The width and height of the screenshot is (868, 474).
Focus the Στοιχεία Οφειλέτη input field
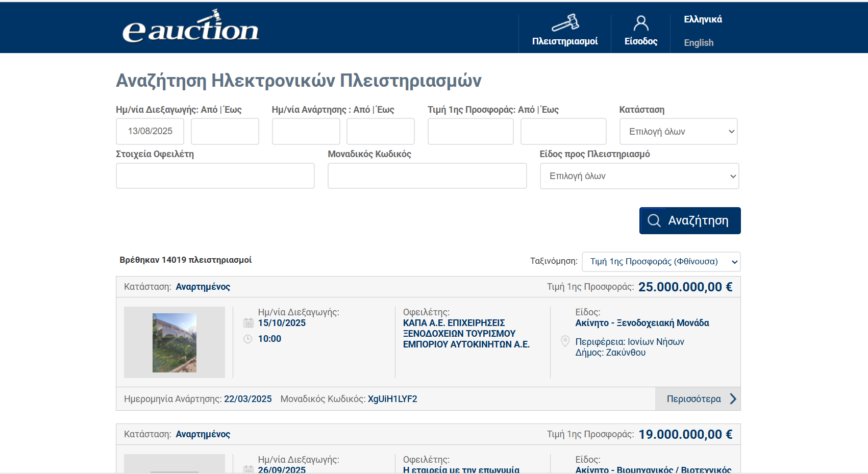(x=215, y=176)
